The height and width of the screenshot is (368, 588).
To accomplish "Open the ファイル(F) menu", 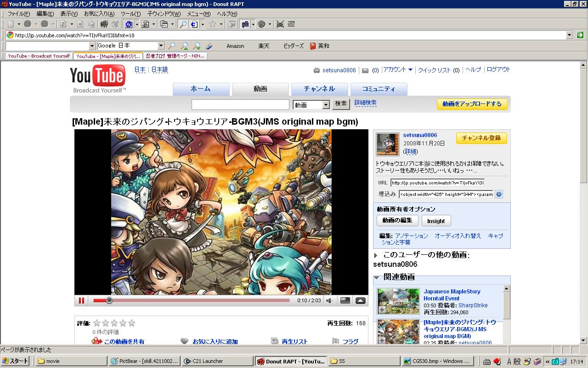I will pos(19,14).
